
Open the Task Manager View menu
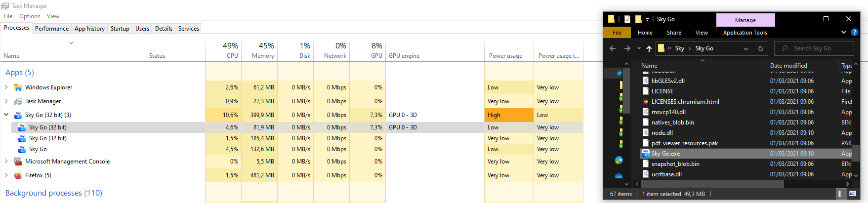coord(53,16)
